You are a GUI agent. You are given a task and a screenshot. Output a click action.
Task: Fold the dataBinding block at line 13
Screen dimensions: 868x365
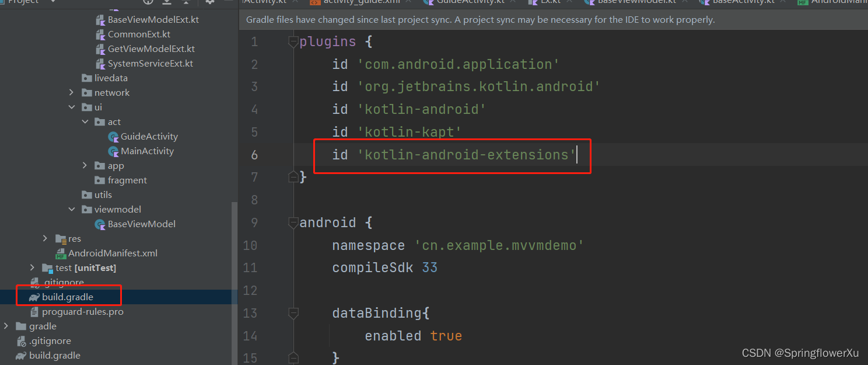[293, 314]
